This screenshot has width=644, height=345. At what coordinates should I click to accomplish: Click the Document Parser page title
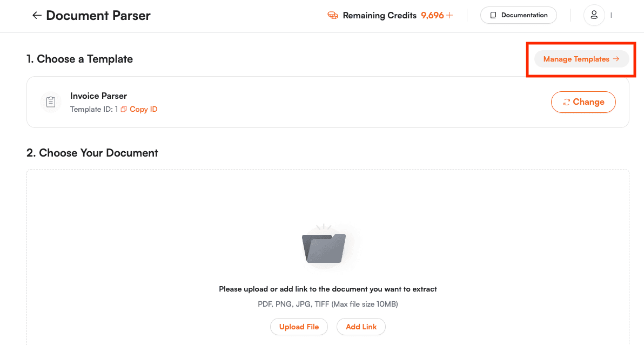[x=98, y=16]
